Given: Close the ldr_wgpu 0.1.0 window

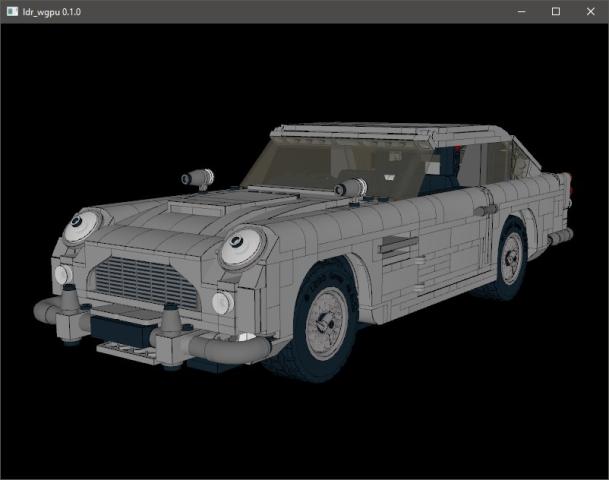Looking at the screenshot, I should [590, 12].
